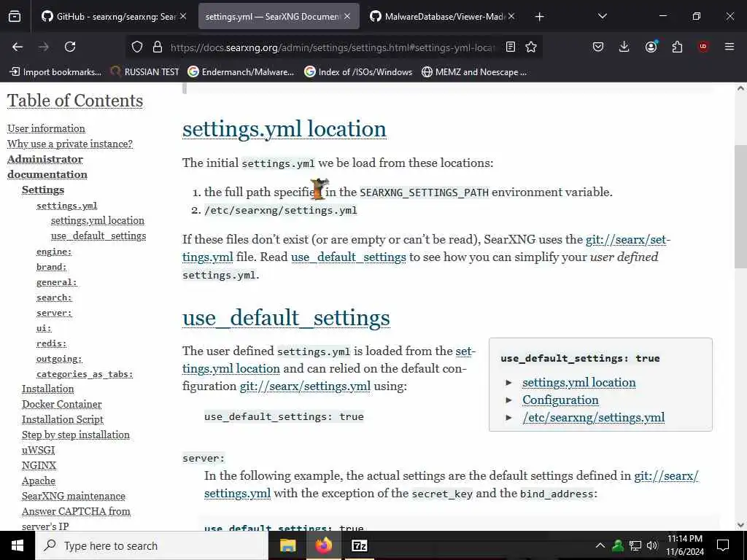Viewport: 747px width, 560px height.
Task: Save page to Pocket icon
Action: [598, 47]
